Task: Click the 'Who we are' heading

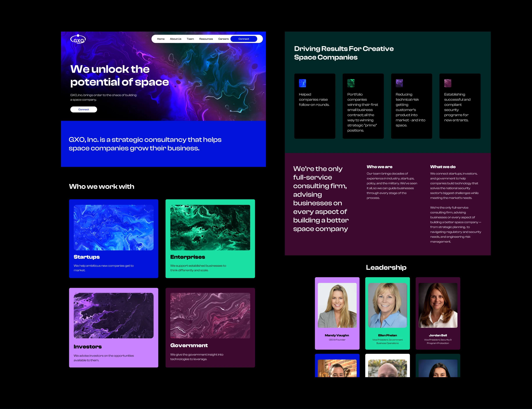Action: pyautogui.click(x=380, y=167)
